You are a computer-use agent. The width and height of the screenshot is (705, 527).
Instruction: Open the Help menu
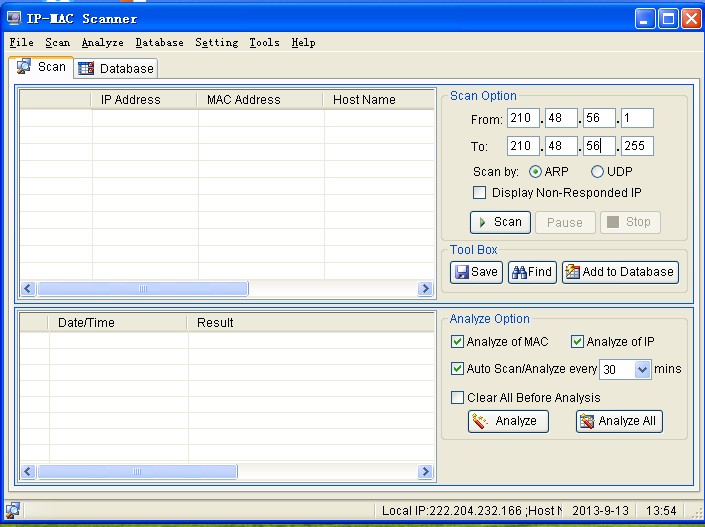click(x=303, y=43)
